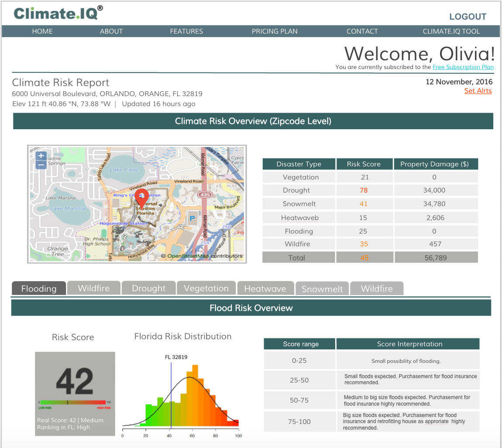Click the FL 32819 marker on distribution chart
Screen dimensions: 502x448
pos(176,357)
